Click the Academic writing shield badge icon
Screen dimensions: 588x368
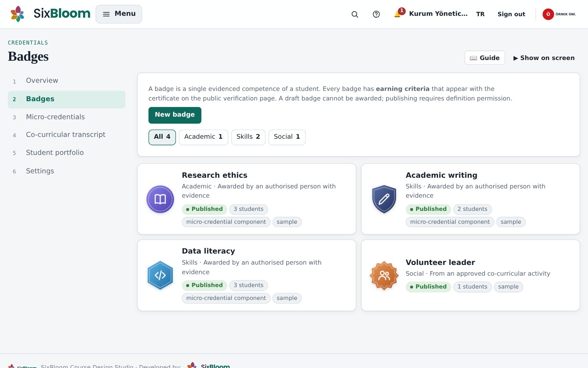(x=384, y=199)
